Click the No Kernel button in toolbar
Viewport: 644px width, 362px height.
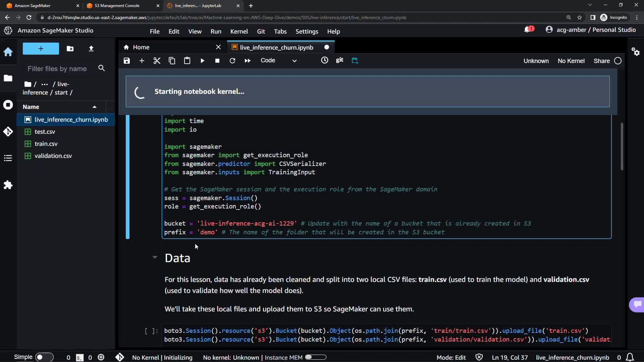point(571,61)
